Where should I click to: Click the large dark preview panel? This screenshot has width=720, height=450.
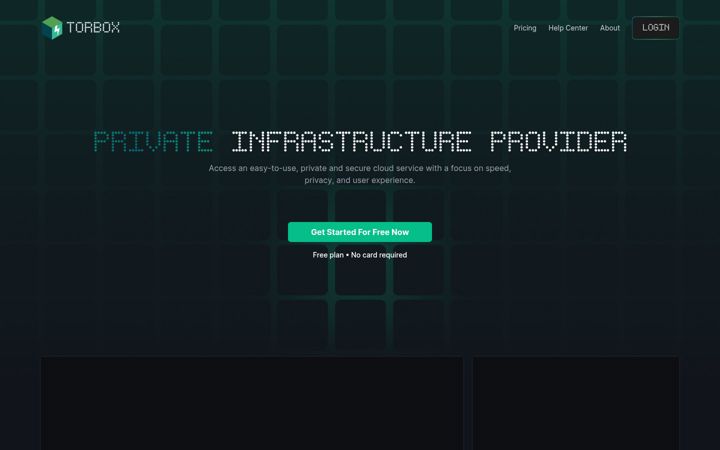(x=252, y=403)
